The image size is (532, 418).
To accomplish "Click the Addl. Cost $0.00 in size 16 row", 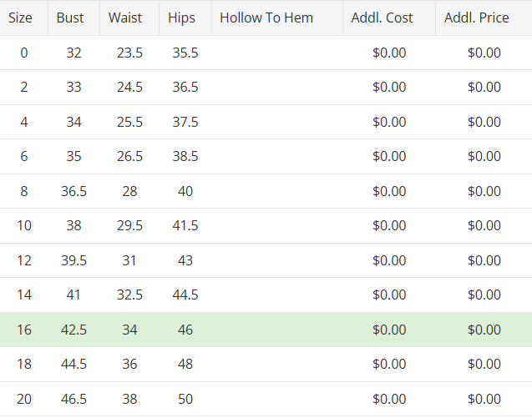I will [389, 330].
